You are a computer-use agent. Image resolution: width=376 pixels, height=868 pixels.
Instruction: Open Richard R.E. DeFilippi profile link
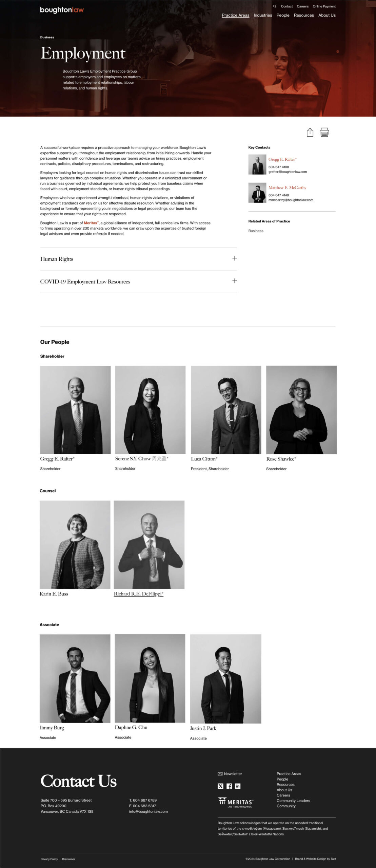[139, 594]
